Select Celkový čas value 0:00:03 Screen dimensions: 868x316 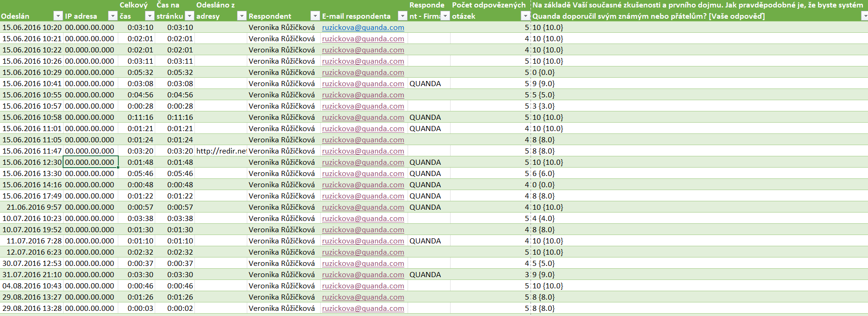click(136, 308)
